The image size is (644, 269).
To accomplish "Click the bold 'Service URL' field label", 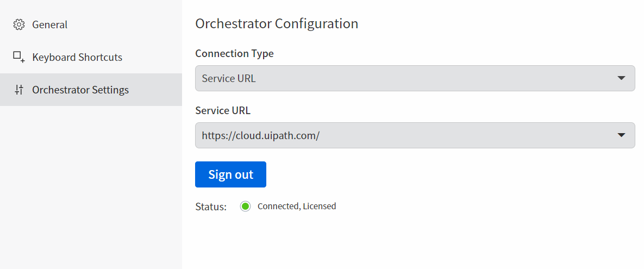I will [x=223, y=110].
